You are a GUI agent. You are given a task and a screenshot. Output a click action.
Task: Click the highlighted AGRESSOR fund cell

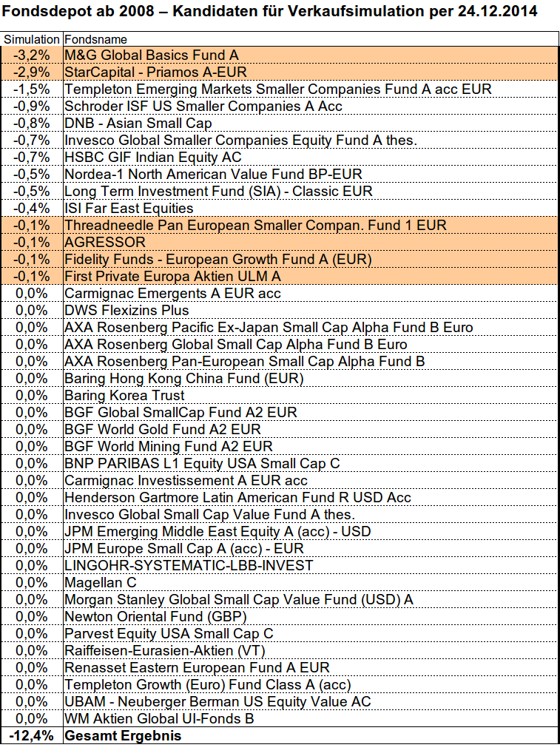105,243
